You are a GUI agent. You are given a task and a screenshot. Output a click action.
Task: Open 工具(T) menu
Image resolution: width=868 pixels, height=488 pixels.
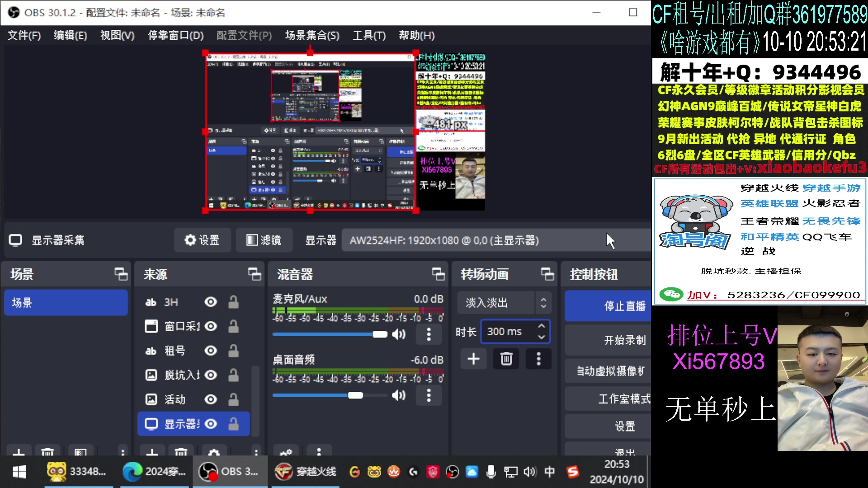(369, 35)
